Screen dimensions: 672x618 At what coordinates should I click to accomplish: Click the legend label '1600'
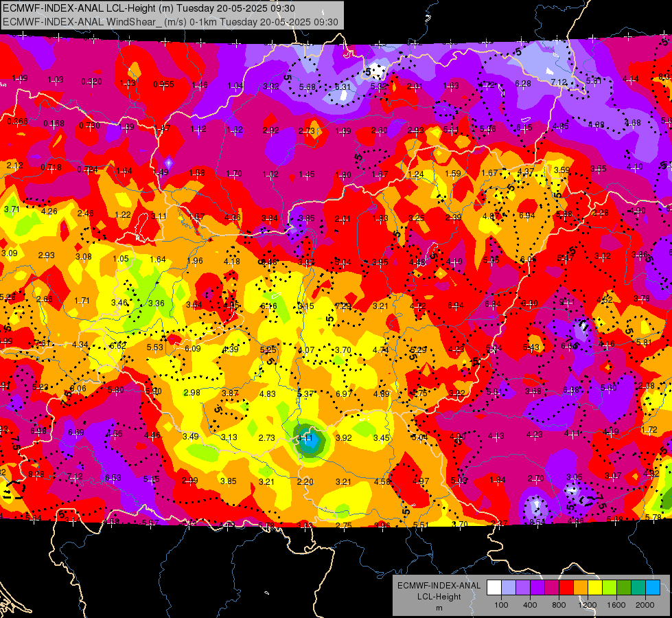click(x=616, y=605)
